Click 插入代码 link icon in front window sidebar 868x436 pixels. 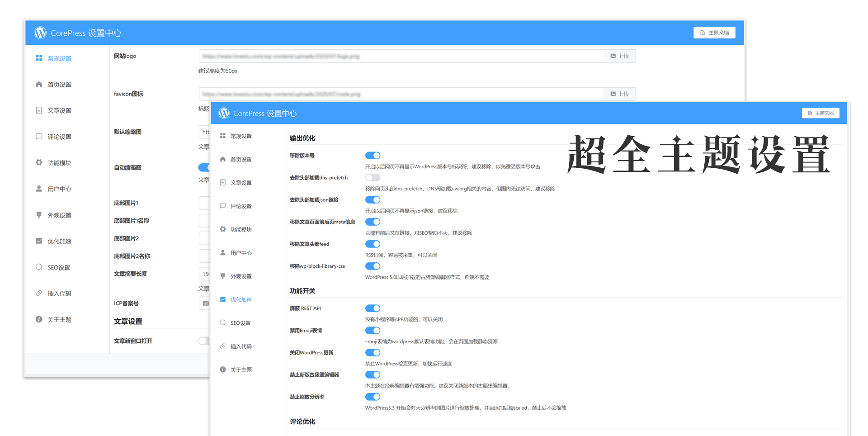click(x=223, y=346)
